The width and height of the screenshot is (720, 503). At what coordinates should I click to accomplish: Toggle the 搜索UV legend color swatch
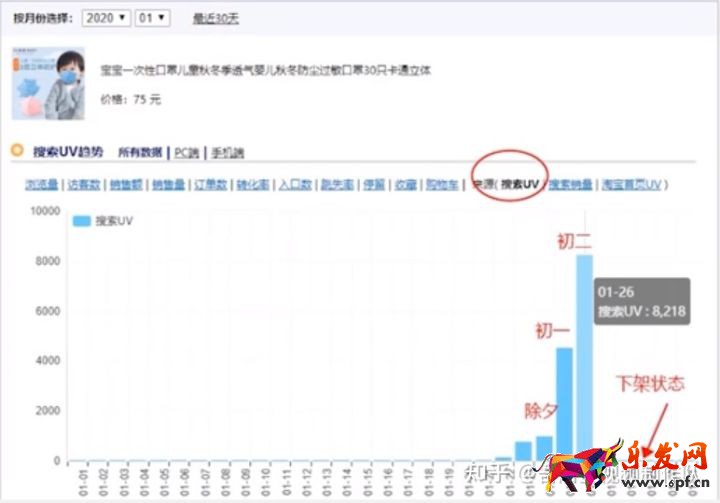pyautogui.click(x=80, y=221)
